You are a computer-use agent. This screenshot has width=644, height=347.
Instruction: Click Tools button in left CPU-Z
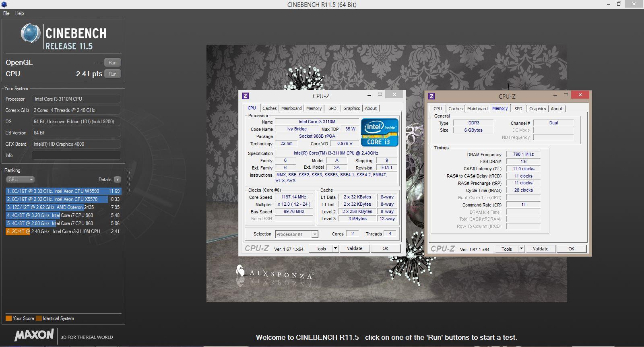pyautogui.click(x=321, y=249)
